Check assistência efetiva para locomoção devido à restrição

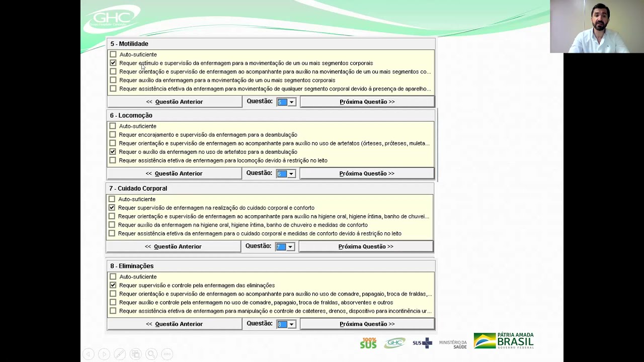pos(113,160)
